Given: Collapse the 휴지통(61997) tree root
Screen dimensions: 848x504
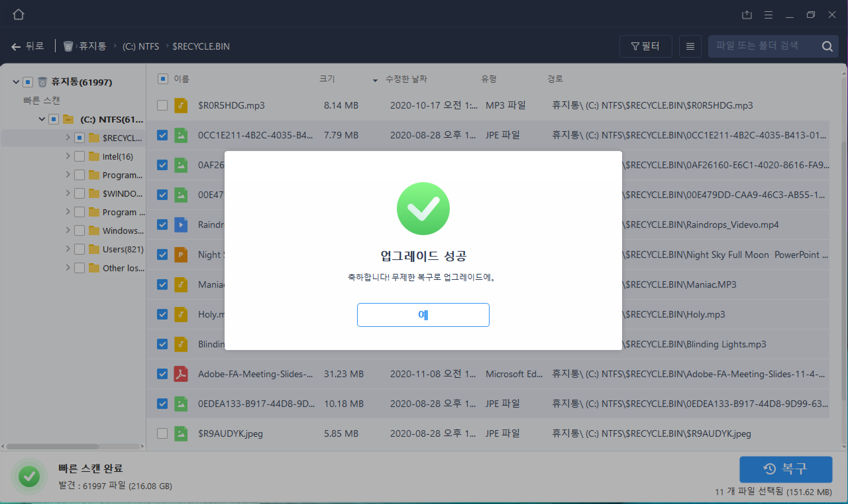Looking at the screenshot, I should (16, 82).
